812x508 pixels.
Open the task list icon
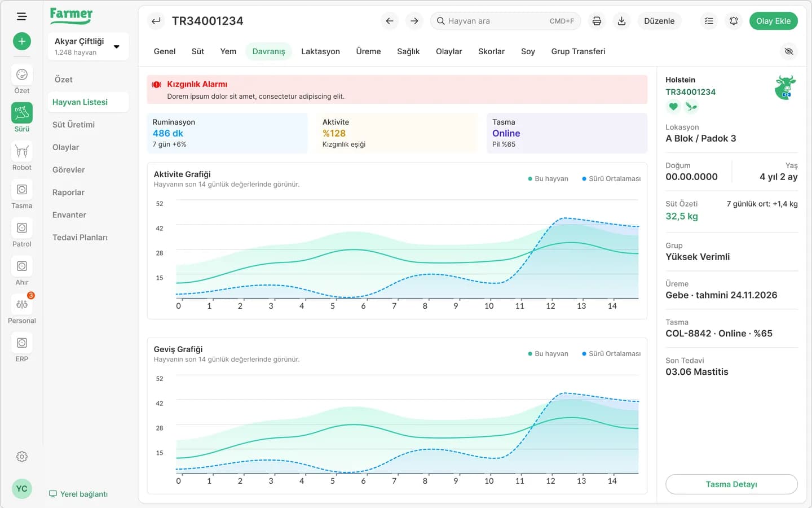click(x=709, y=21)
